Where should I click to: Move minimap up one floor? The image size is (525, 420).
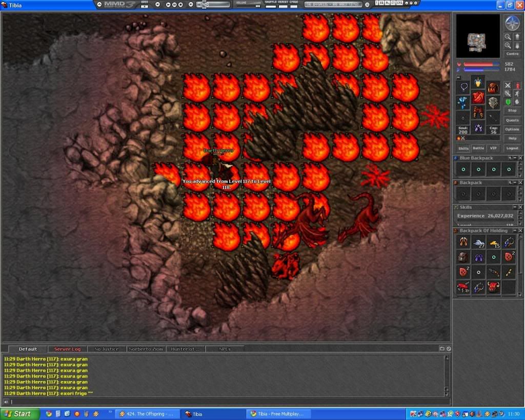coord(517,37)
